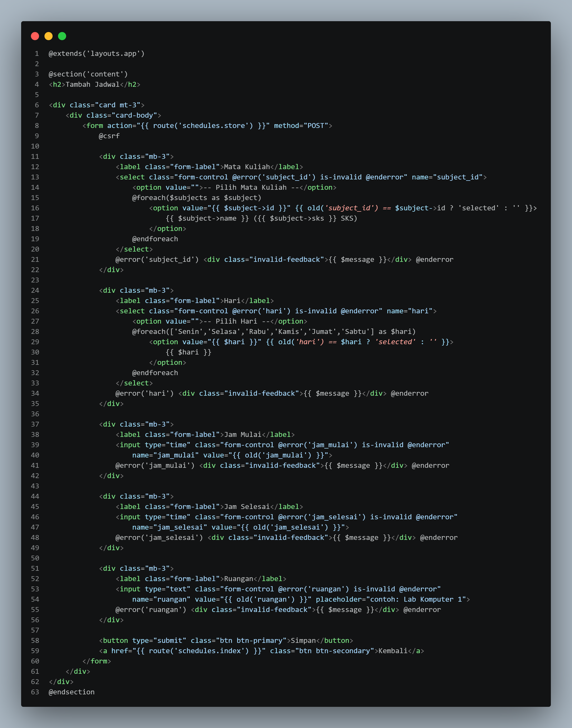
Task: Click the old('hari') expression
Action: (301, 342)
